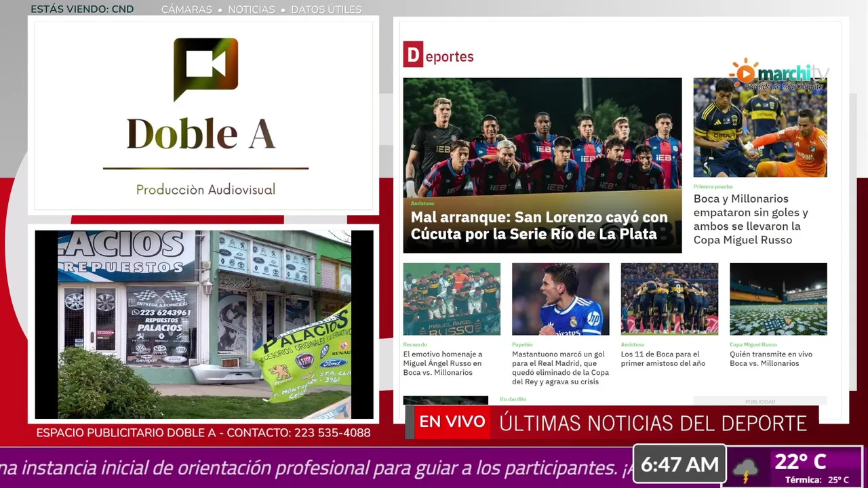Screen dimensions: 868x488
Task: Click the Amistoso tag on main story
Action: pyautogui.click(x=422, y=203)
